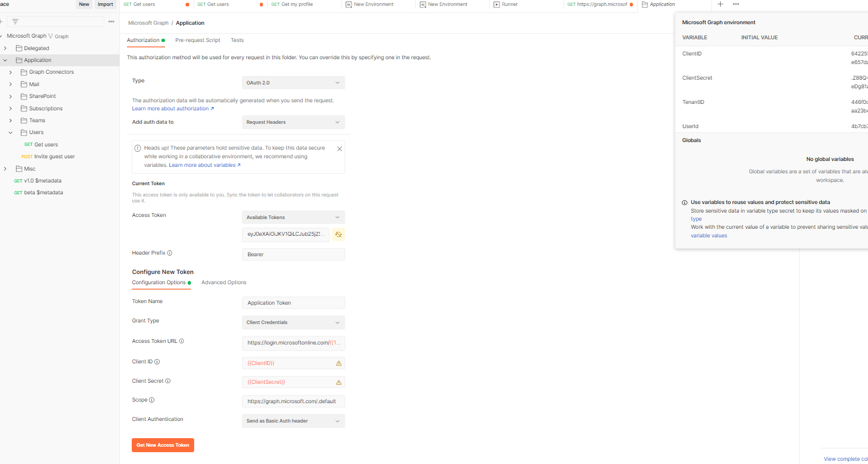868x464 pixels.
Task: Click Header Prefix info icon
Action: tap(170, 253)
